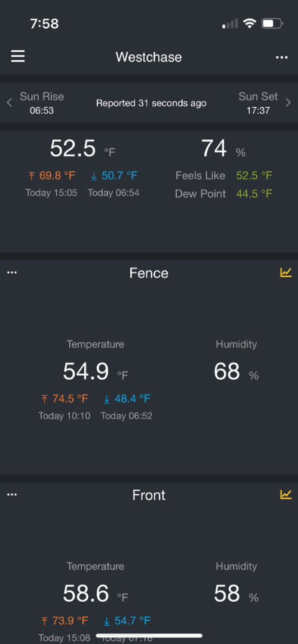Open the Front sensor graph
The image size is (298, 644).
(286, 494)
